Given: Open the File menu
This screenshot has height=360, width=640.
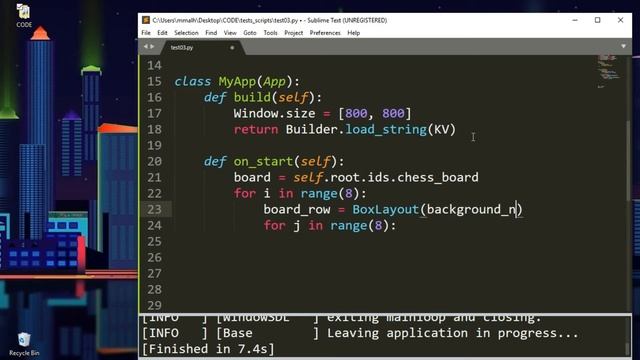Looking at the screenshot, I should tap(146, 33).
